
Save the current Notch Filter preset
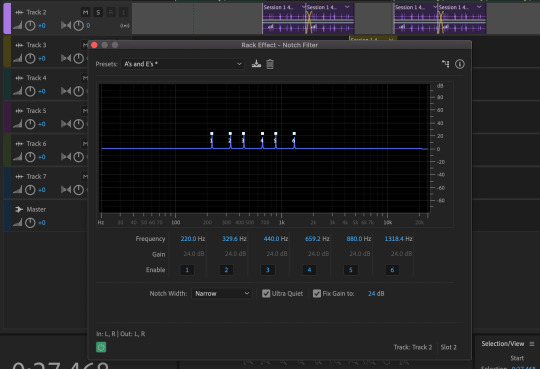[x=256, y=64]
